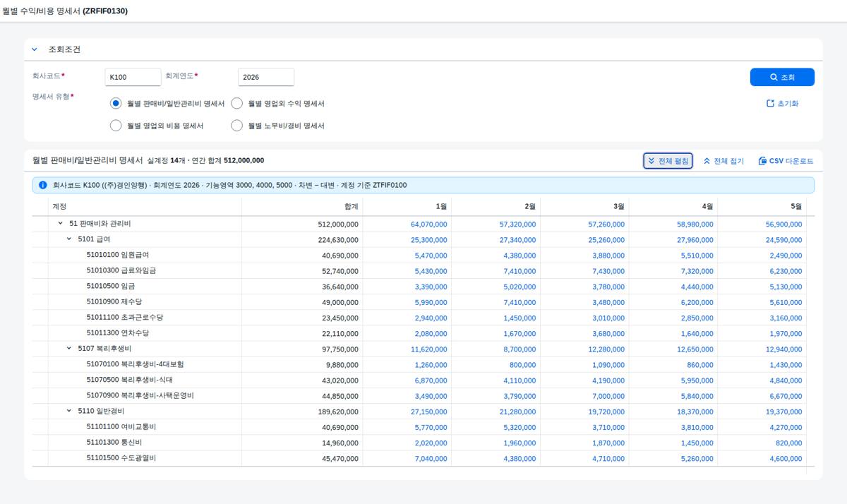The width and height of the screenshot is (847, 504).
Task: Click 합계 value 224,630,000 for 급여
Action: pos(338,240)
